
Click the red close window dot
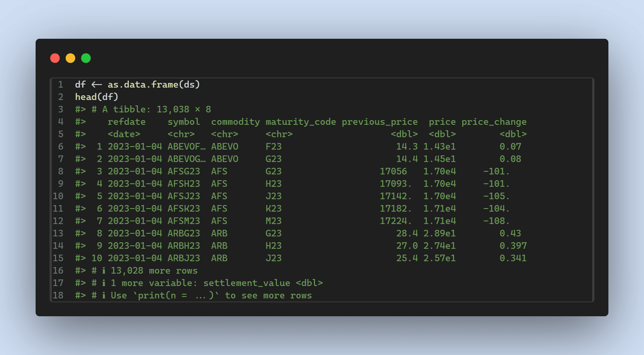click(x=55, y=58)
